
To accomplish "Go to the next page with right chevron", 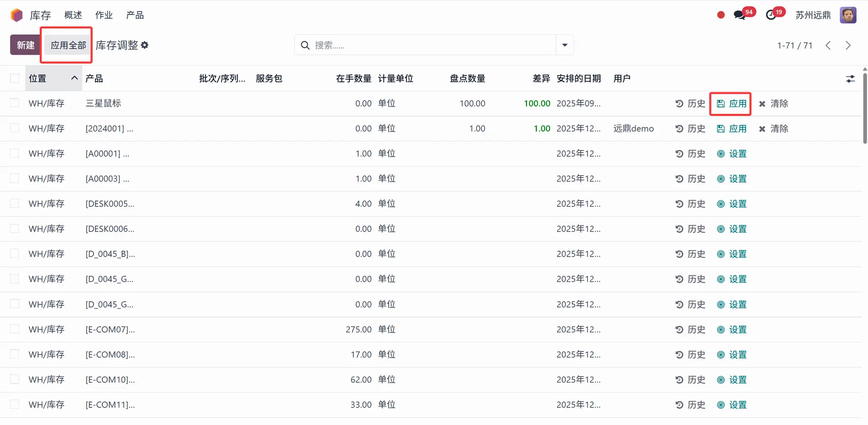I will coord(848,45).
